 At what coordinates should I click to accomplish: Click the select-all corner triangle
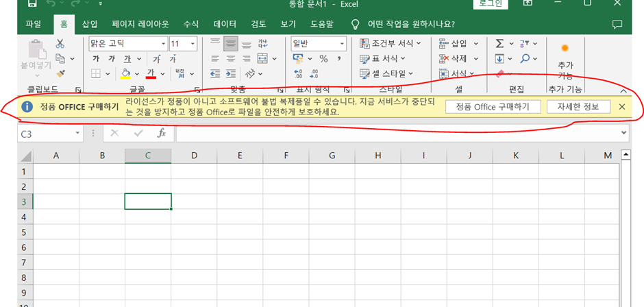point(25,156)
